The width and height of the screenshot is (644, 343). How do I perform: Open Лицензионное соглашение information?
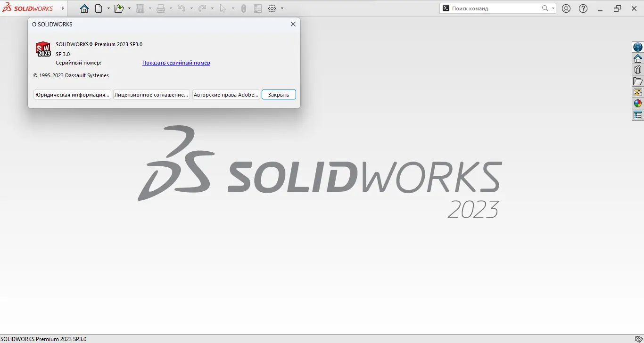click(151, 94)
